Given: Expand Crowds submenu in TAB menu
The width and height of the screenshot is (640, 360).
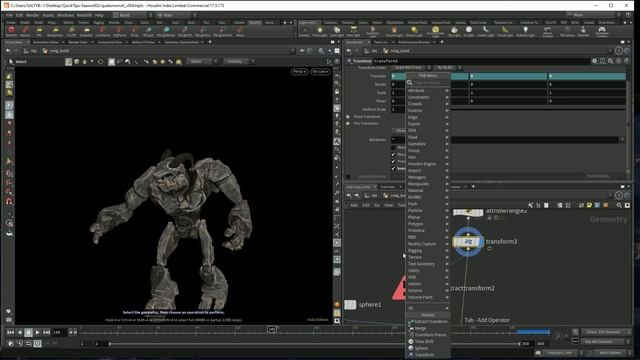Looking at the screenshot, I should pyautogui.click(x=428, y=104).
